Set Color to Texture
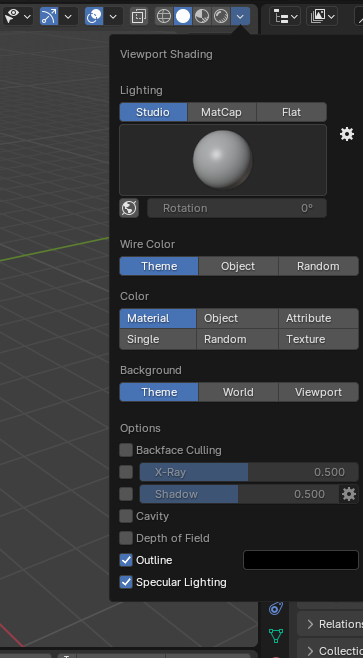Image resolution: width=363 pixels, height=658 pixels. [319, 339]
